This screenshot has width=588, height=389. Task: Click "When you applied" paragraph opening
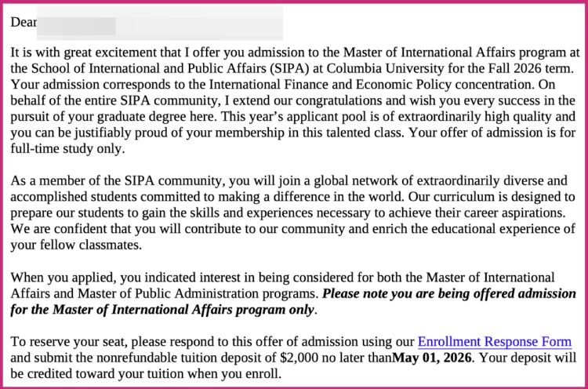pyautogui.click(x=55, y=278)
